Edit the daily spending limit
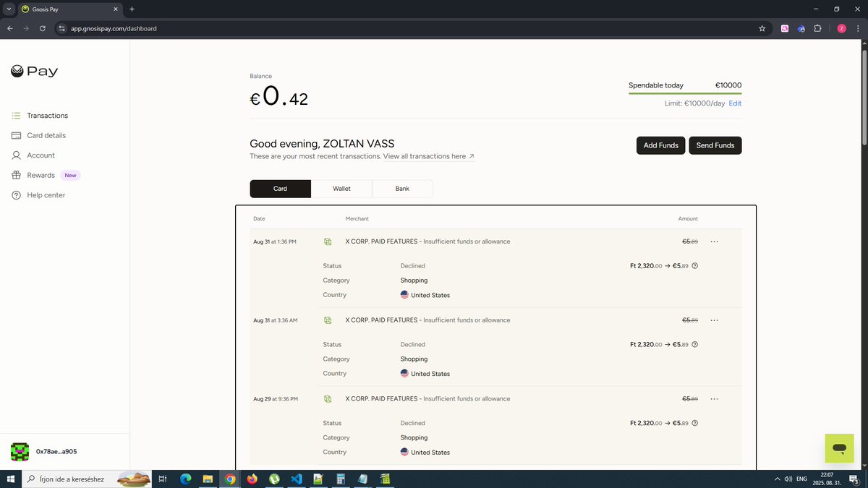The height and width of the screenshot is (488, 868). click(x=735, y=103)
